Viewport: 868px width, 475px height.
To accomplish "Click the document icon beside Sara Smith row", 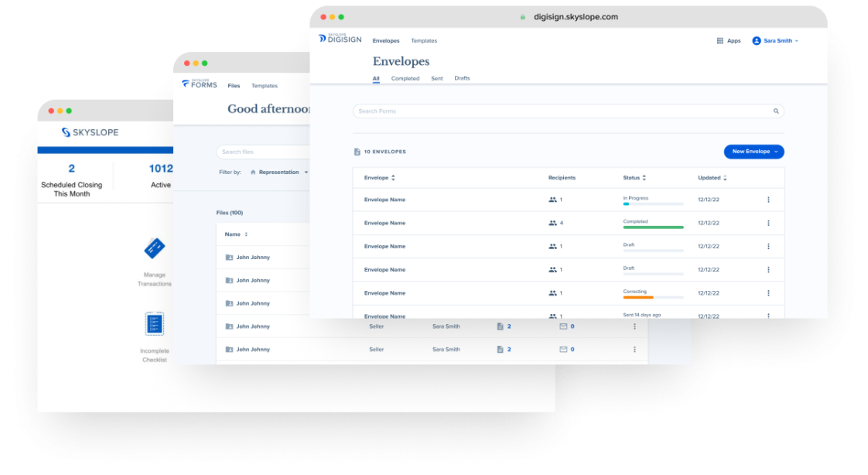I will click(x=500, y=326).
